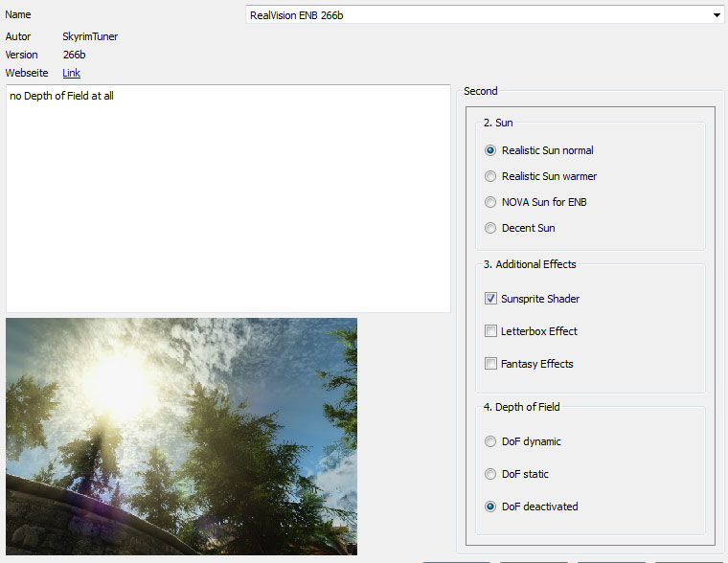
Task: Click the author name SkyrimTuner
Action: (x=90, y=36)
